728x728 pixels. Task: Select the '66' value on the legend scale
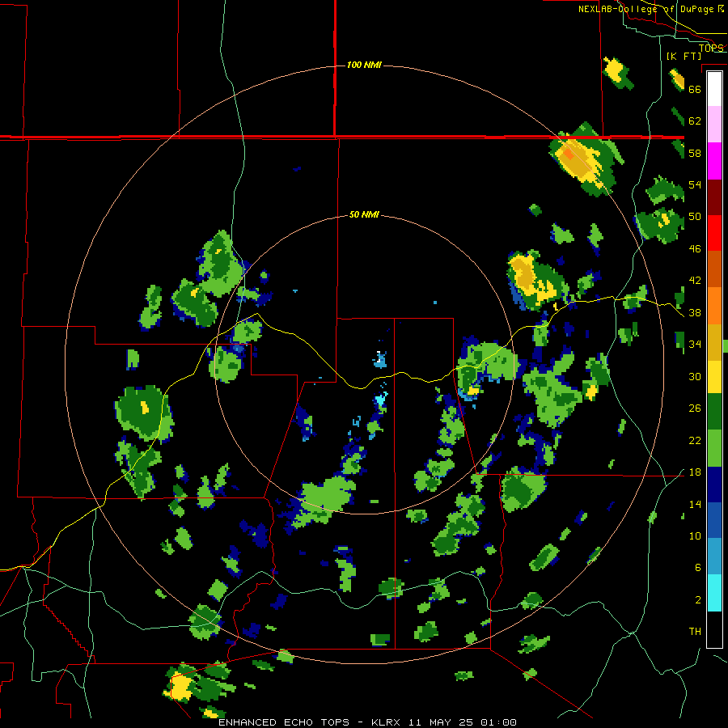pyautogui.click(x=695, y=89)
